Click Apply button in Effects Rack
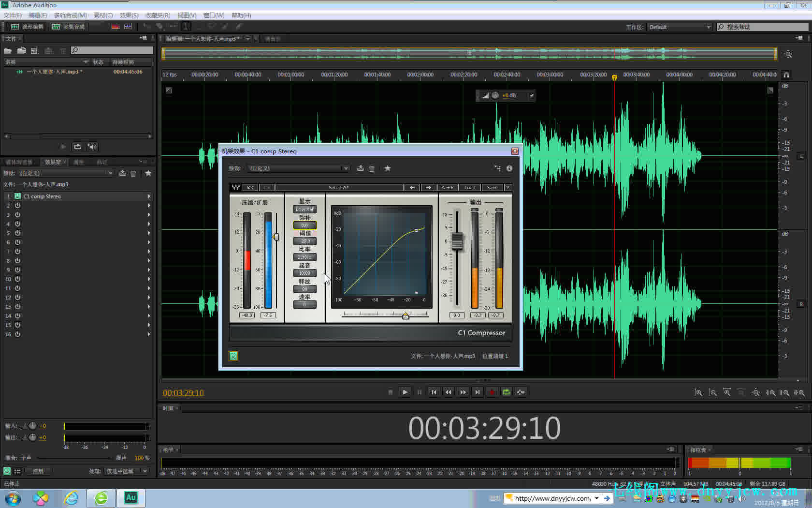Viewport: 812px width, 508px height. [x=38, y=471]
